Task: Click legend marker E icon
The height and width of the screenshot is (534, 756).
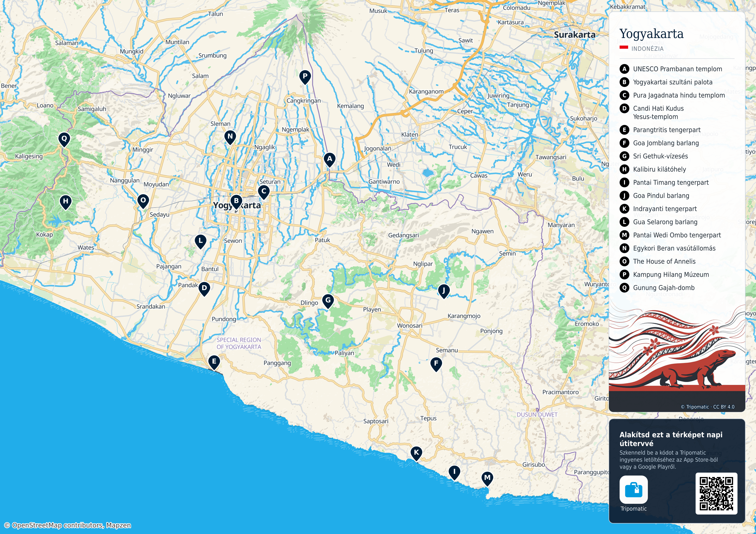Action: (624, 130)
